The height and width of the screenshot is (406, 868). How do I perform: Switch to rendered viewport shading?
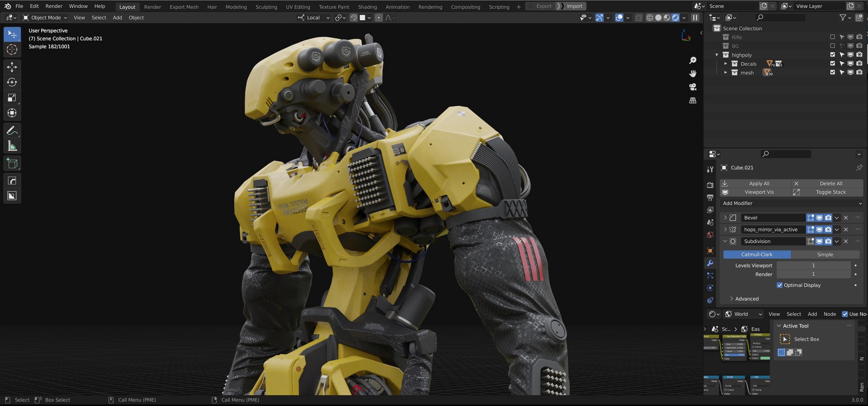tap(675, 18)
